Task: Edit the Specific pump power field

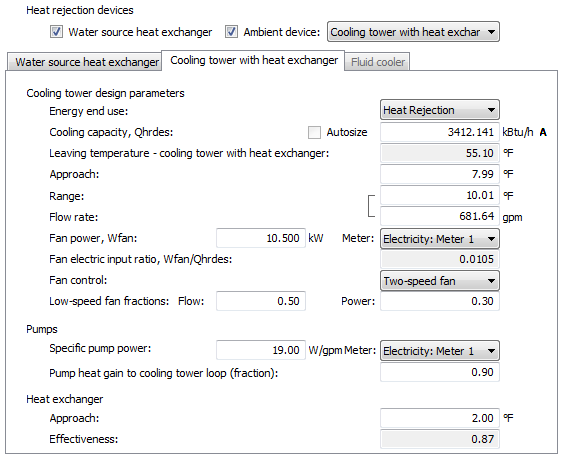Action: [x=261, y=350]
